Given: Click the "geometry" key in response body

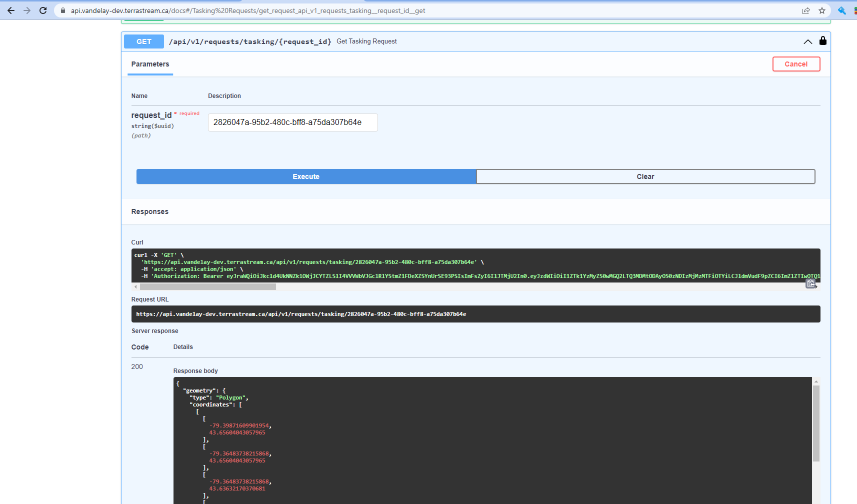Looking at the screenshot, I should click(199, 391).
